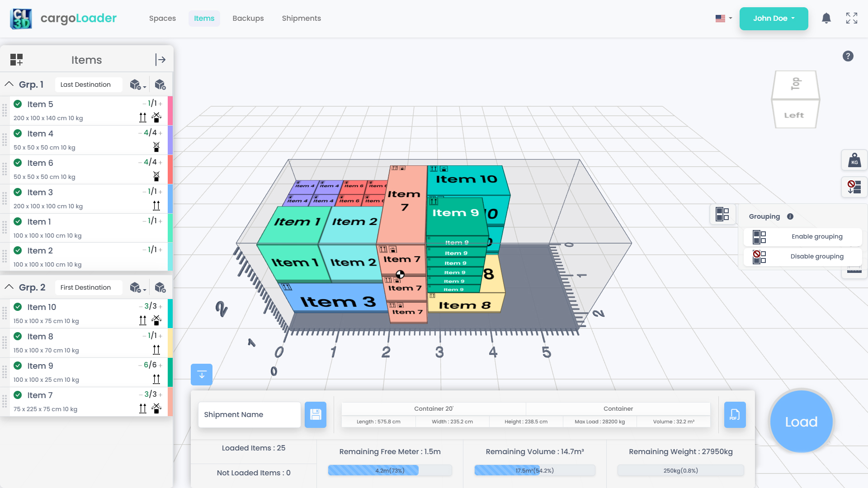Select Enable grouping
The width and height of the screenshot is (868, 488).
pyautogui.click(x=803, y=237)
